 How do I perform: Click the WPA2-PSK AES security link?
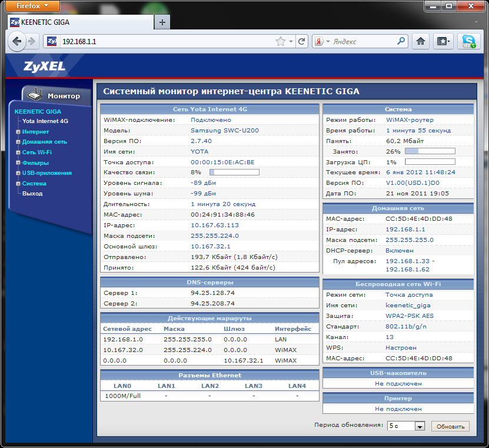click(x=410, y=316)
